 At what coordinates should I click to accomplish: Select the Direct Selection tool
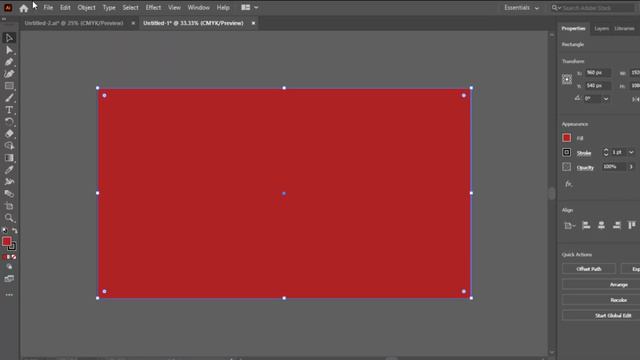click(9, 50)
